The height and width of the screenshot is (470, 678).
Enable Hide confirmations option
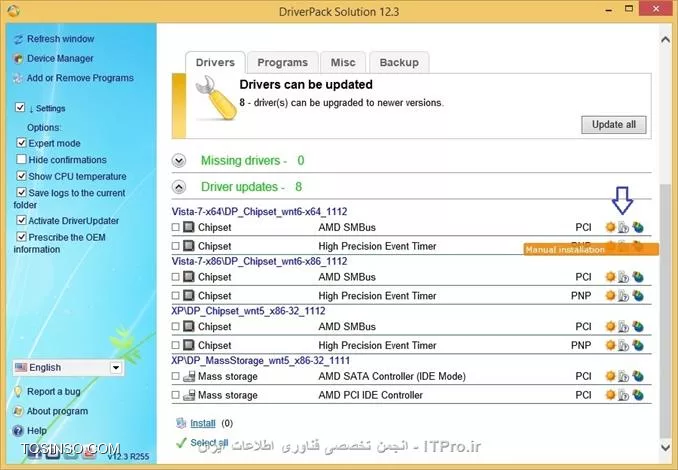(21, 159)
